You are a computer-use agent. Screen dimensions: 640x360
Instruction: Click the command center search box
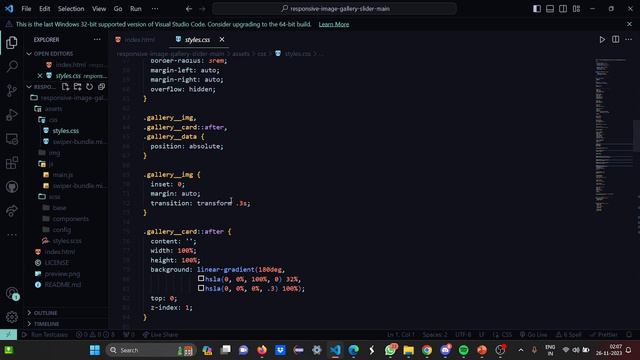tap(334, 9)
